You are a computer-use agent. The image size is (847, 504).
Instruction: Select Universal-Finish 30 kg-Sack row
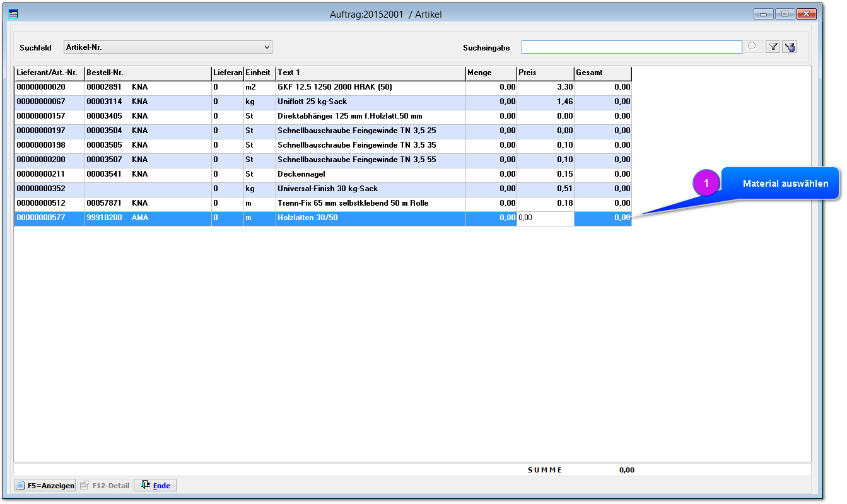[x=323, y=189]
